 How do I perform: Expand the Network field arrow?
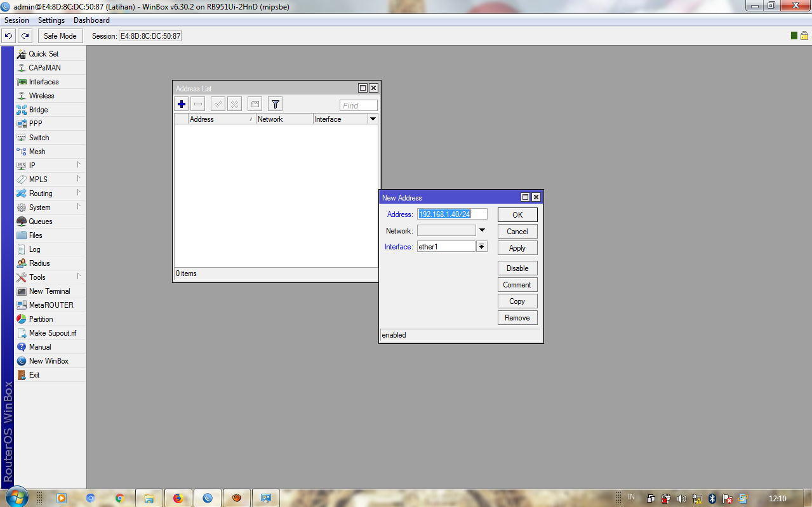coord(482,230)
